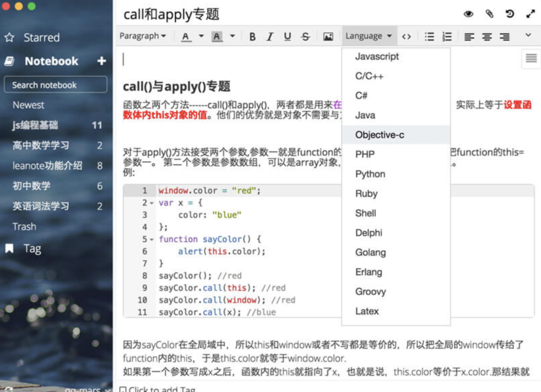Click the Notebook book icon
The height and width of the screenshot is (392, 541).
point(10,61)
